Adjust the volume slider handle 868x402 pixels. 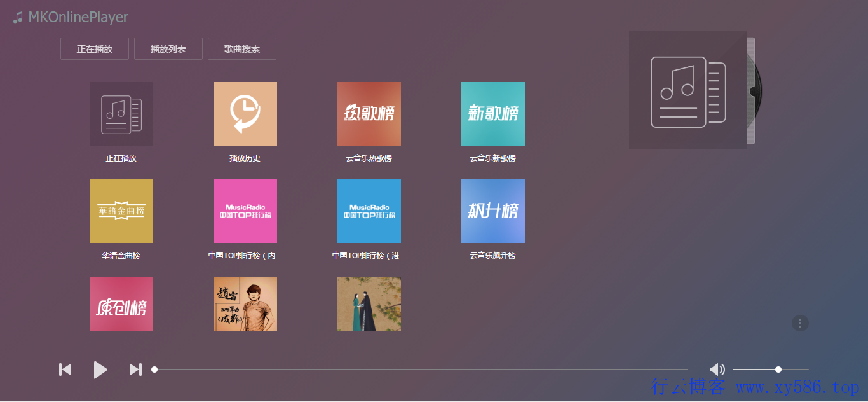778,369
